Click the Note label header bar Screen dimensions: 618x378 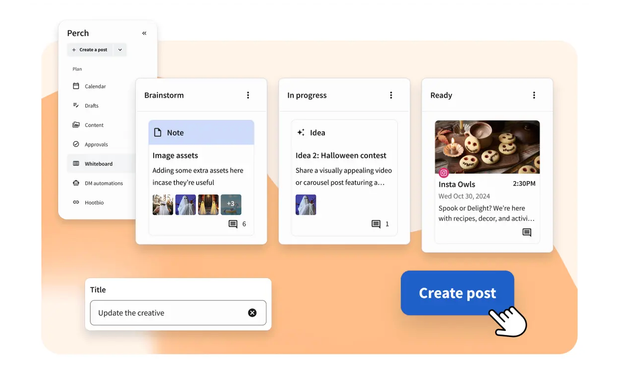[x=201, y=132]
